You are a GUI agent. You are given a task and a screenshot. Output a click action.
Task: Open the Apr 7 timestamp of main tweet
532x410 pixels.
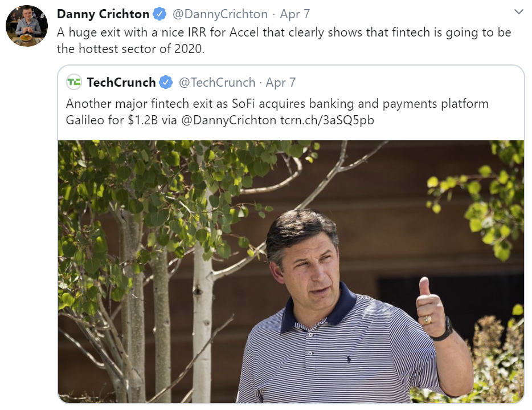[295, 14]
